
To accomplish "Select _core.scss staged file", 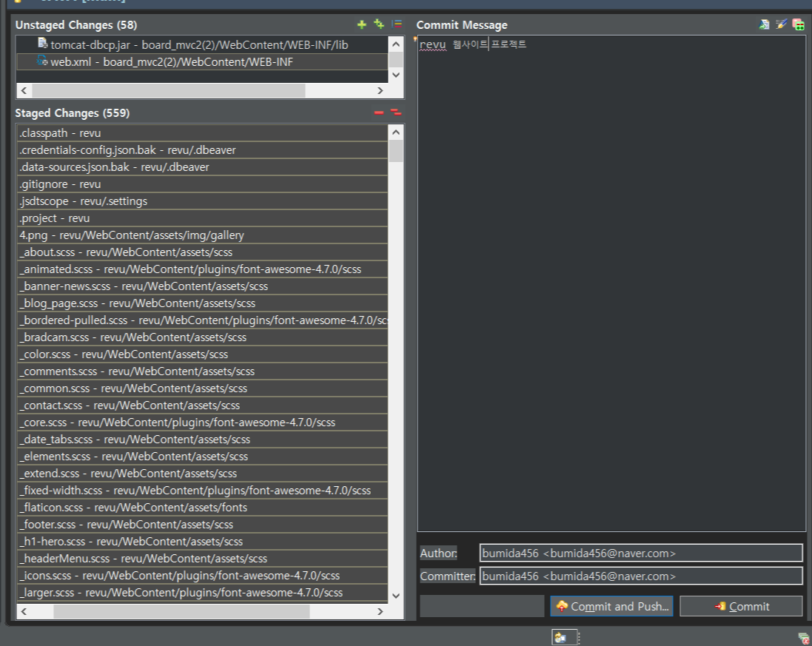I will pyautogui.click(x=203, y=423).
